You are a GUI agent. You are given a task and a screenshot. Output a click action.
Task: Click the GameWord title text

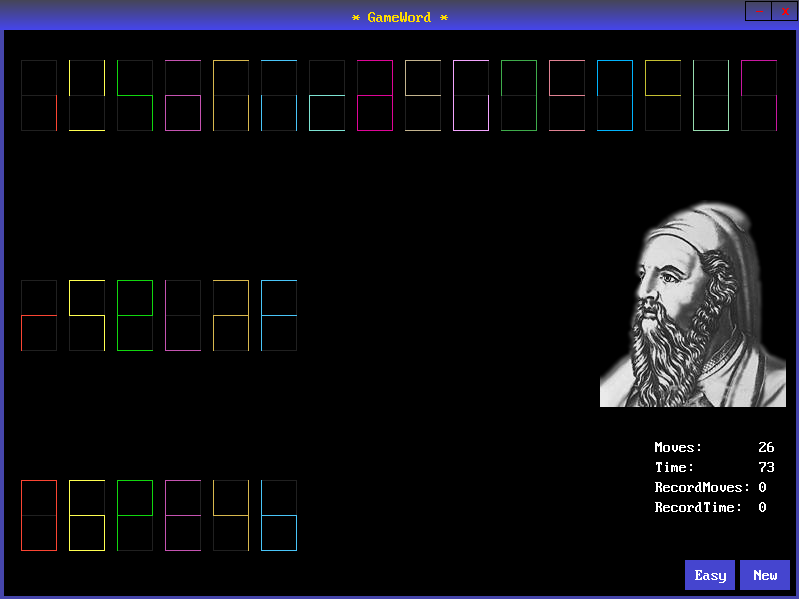(x=400, y=17)
